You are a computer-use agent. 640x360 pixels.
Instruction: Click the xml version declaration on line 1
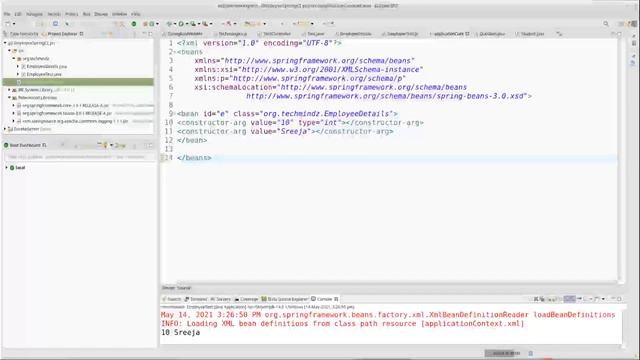259,43
